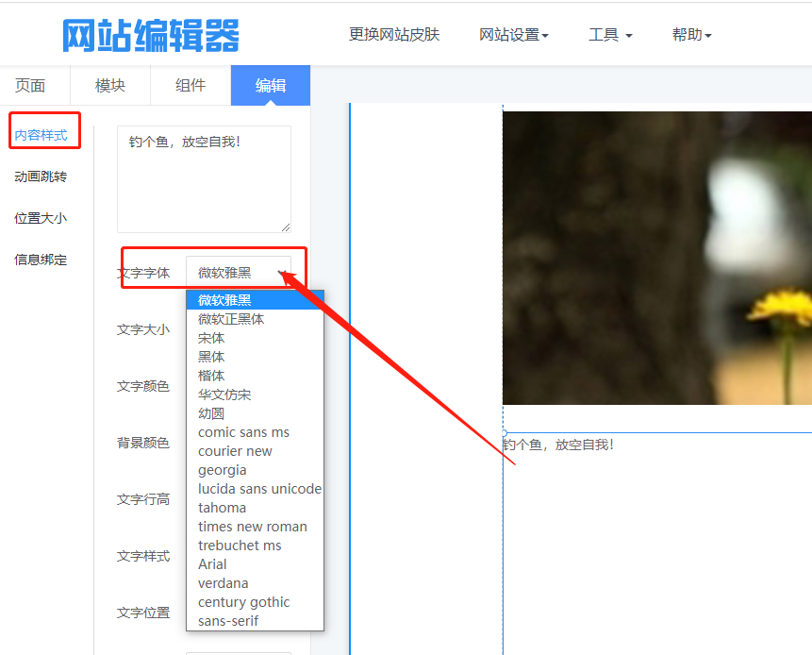
Task: Click the textarea resize grip corner
Action: pos(286,227)
